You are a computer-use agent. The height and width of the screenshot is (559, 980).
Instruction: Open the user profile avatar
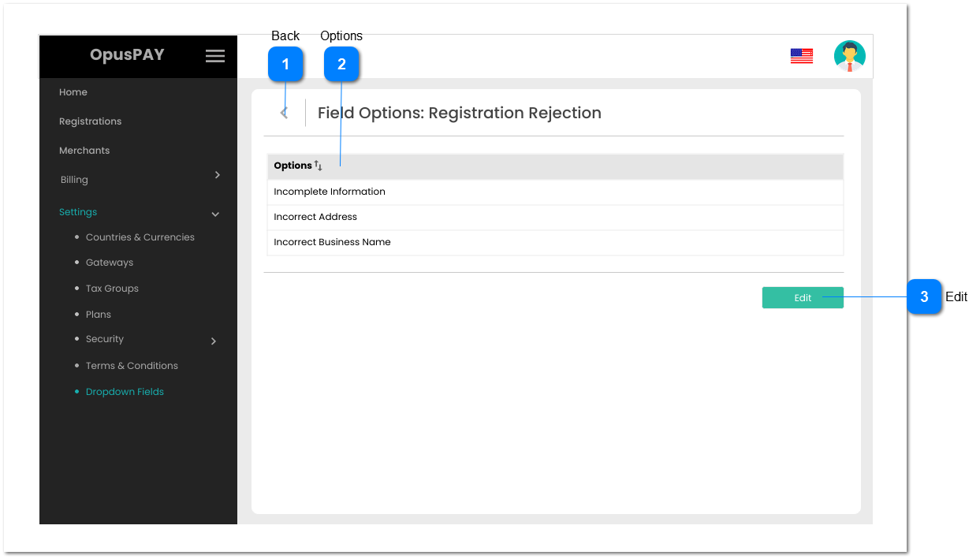point(850,55)
